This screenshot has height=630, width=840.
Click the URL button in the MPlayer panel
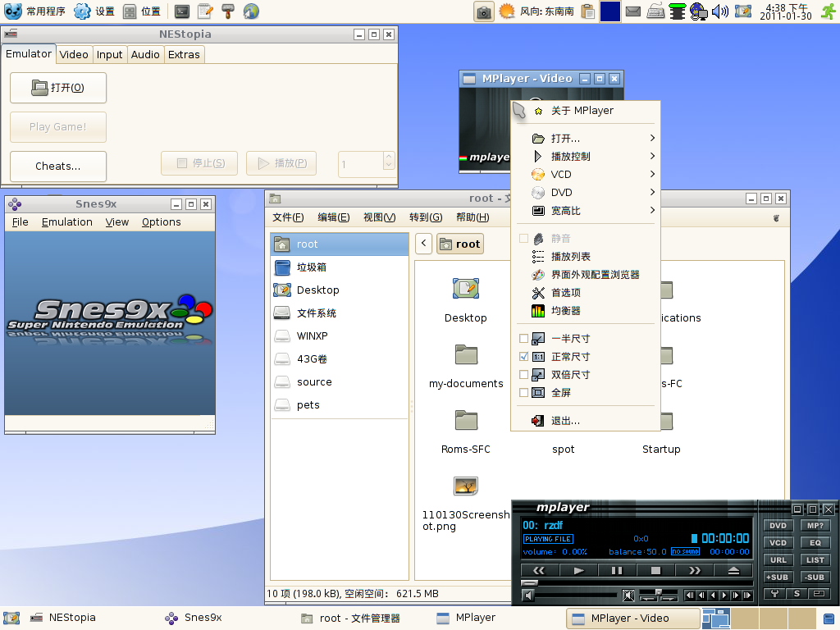(778, 560)
